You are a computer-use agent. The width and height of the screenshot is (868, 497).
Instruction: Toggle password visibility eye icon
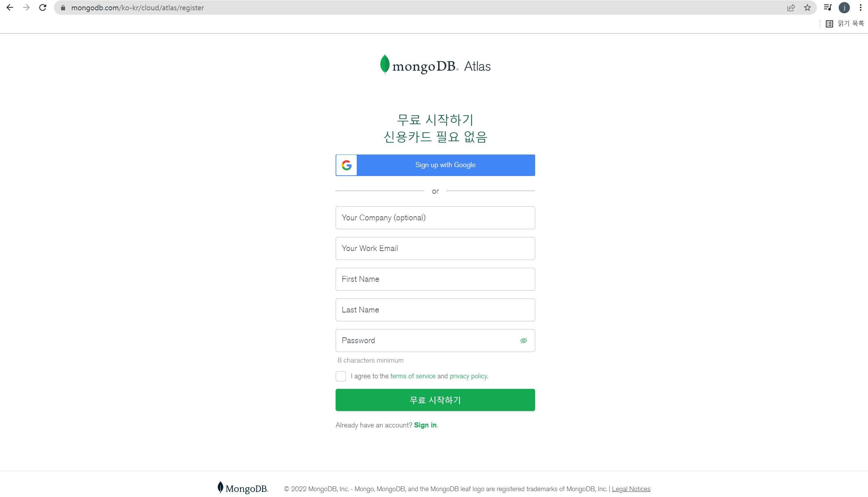pos(524,340)
